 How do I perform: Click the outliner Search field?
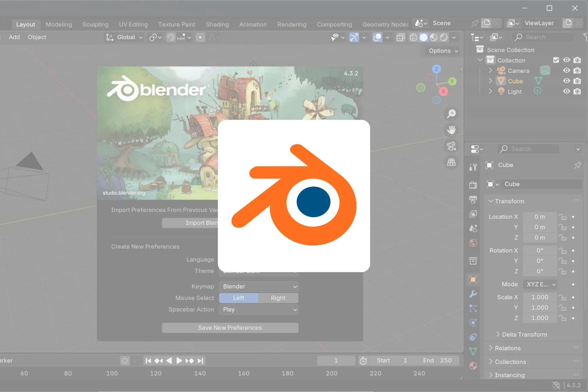point(543,37)
